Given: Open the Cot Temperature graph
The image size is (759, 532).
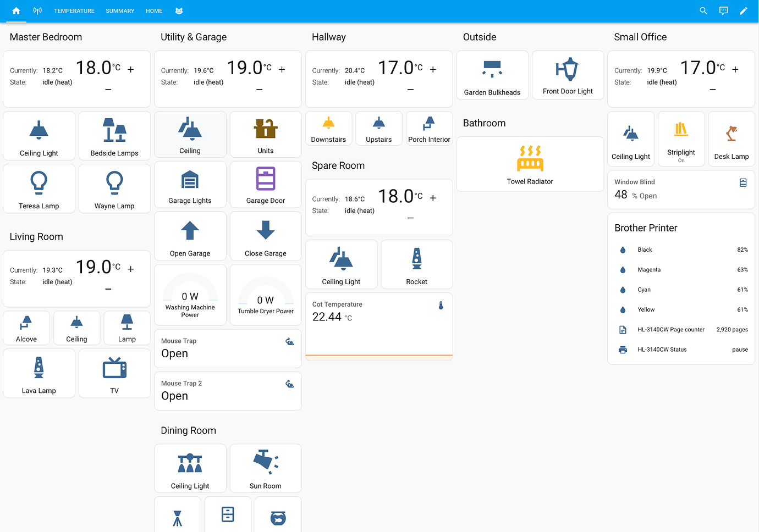Looking at the screenshot, I should click(379, 326).
